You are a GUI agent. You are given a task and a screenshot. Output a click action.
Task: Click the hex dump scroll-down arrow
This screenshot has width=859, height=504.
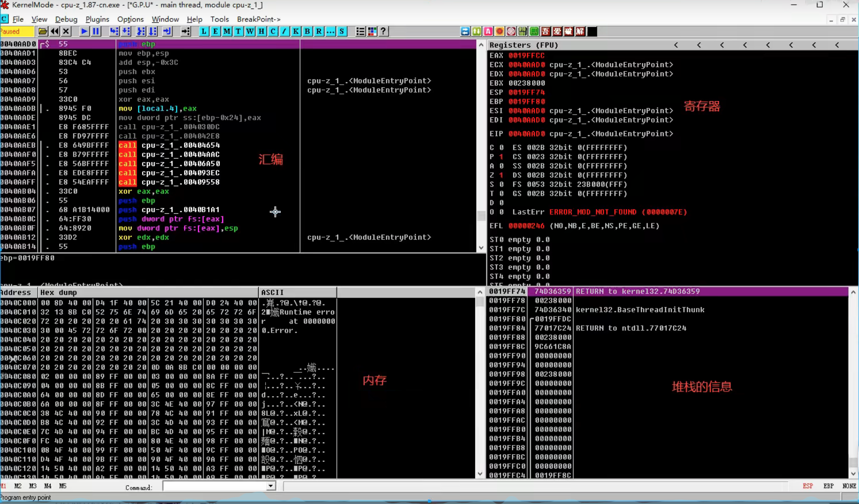(480, 474)
